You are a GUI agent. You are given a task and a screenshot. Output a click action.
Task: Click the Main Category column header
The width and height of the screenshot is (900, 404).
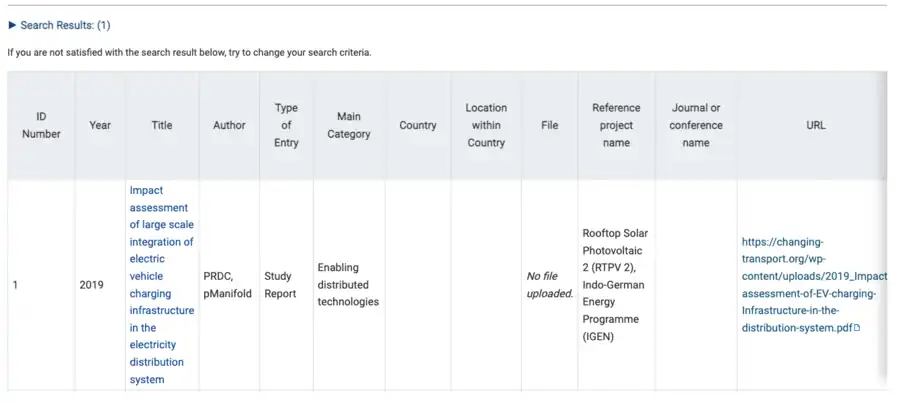tap(349, 125)
